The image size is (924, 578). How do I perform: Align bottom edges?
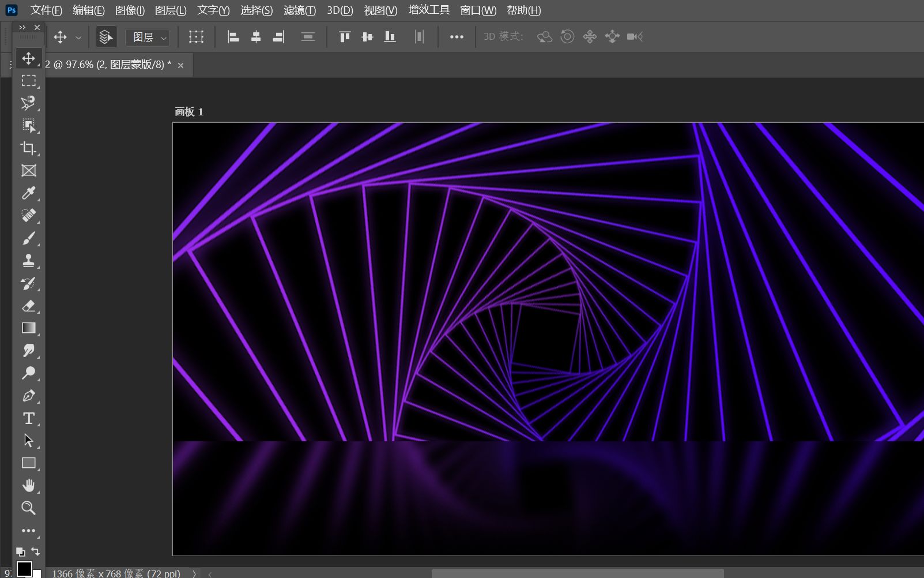click(390, 37)
